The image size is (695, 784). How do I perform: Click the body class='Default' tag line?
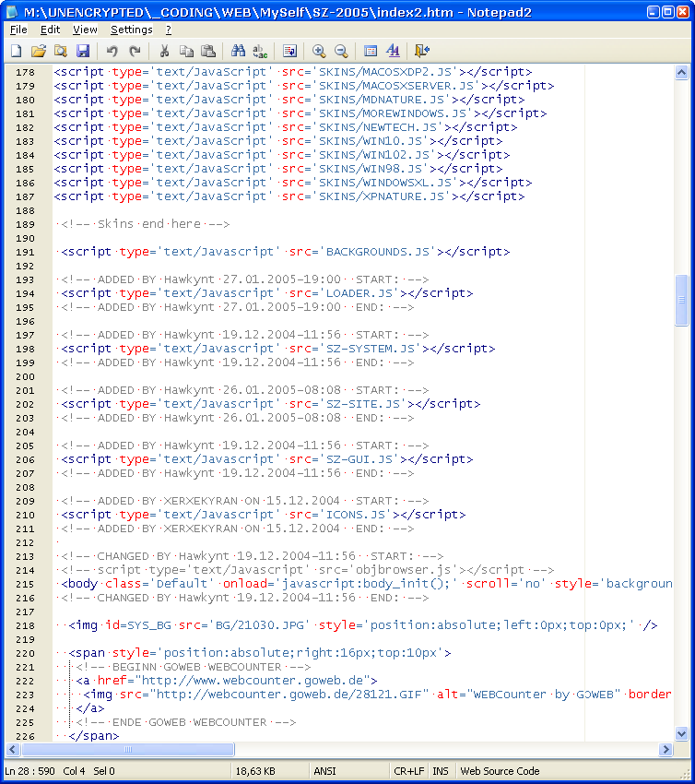pyautogui.click(x=366, y=584)
